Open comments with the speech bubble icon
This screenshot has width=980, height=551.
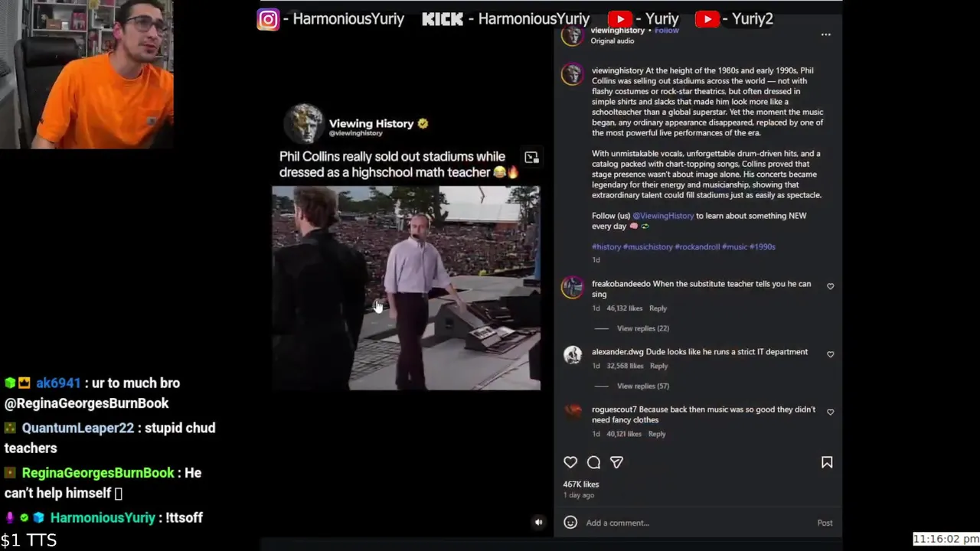(x=593, y=462)
